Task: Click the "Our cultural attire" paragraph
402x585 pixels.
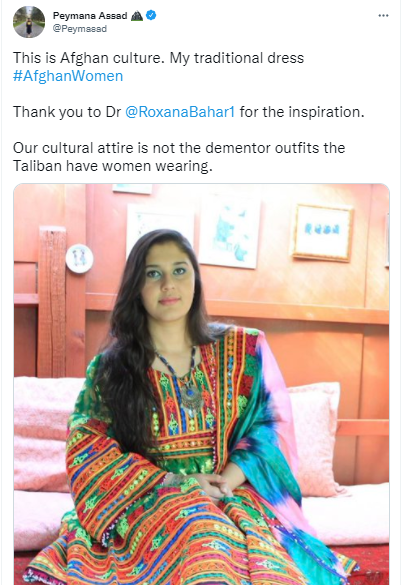Action: click(x=179, y=157)
